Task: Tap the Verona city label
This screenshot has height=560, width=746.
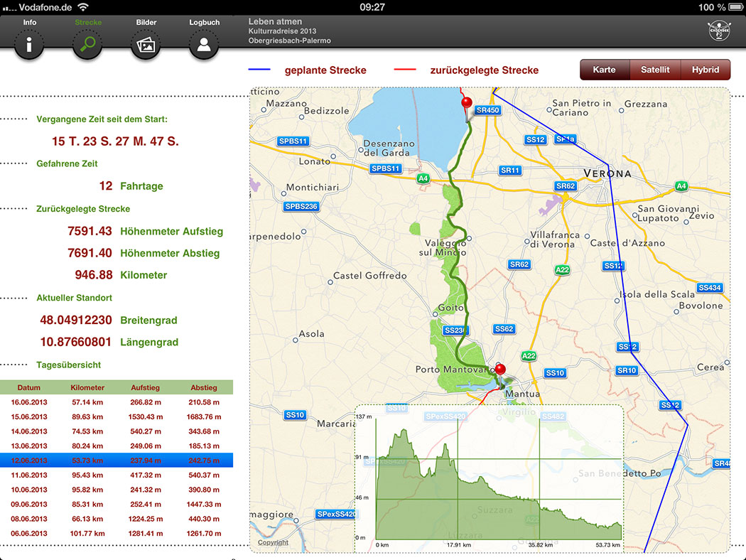Action: click(607, 173)
